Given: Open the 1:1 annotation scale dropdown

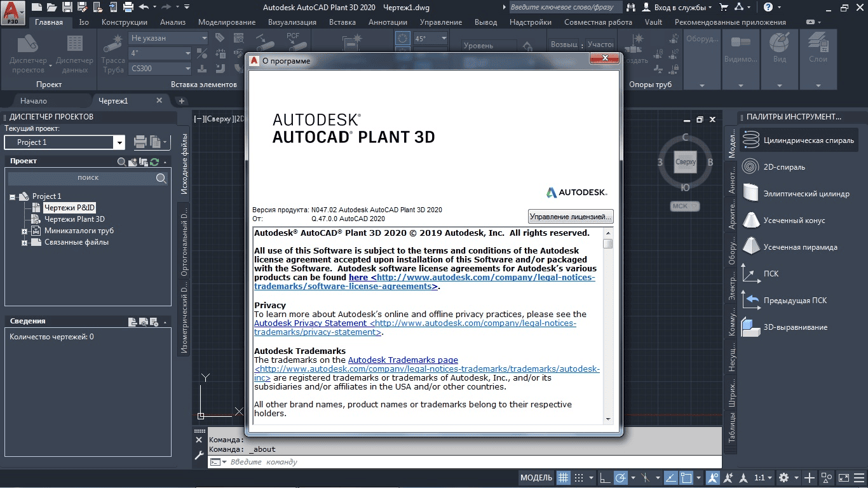Looking at the screenshot, I should click(764, 478).
